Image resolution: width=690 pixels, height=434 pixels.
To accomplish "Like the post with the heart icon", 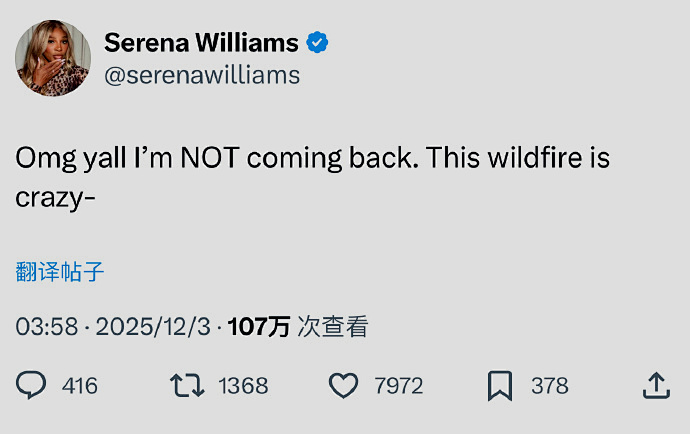I will (343, 385).
